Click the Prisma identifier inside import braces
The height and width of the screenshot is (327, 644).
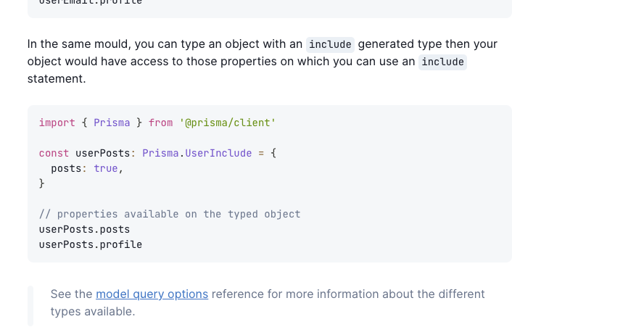(x=112, y=123)
